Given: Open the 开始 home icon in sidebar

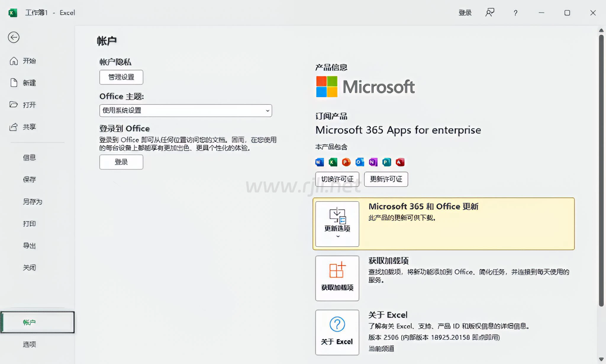Looking at the screenshot, I should click(14, 61).
